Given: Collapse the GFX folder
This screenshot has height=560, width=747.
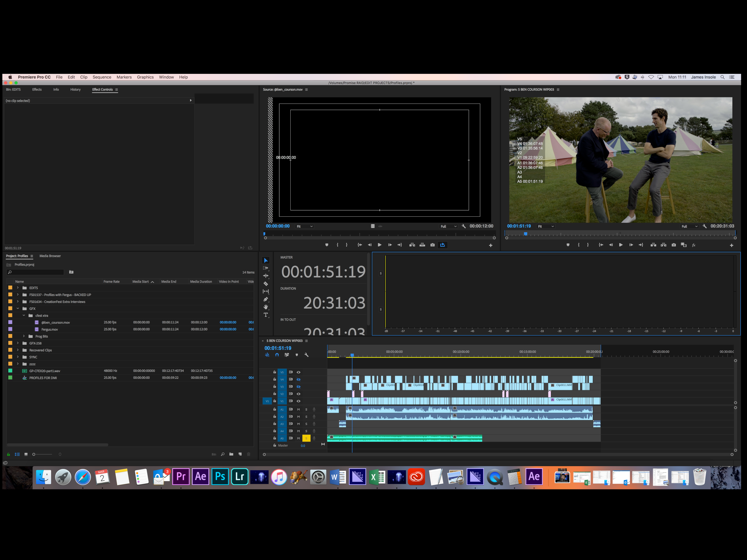Looking at the screenshot, I should click(18, 309).
